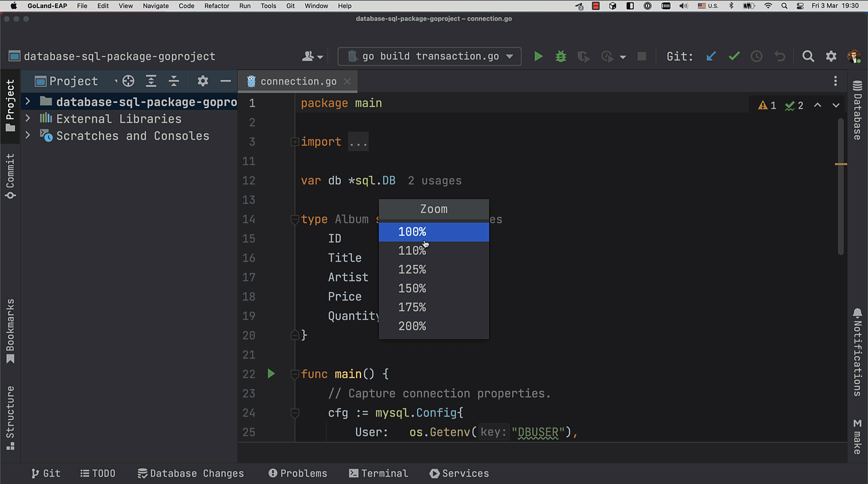Click the locate file crosshair icon
Screen dimensions: 868x484
coord(128,81)
